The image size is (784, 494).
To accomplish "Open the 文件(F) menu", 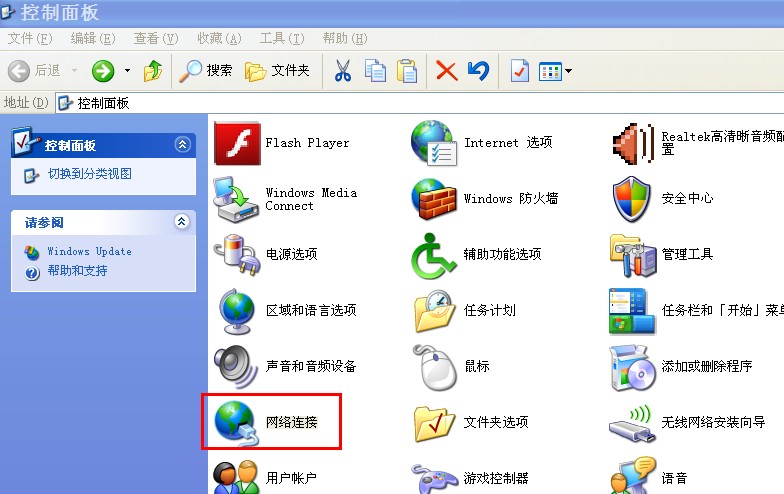I will point(30,38).
